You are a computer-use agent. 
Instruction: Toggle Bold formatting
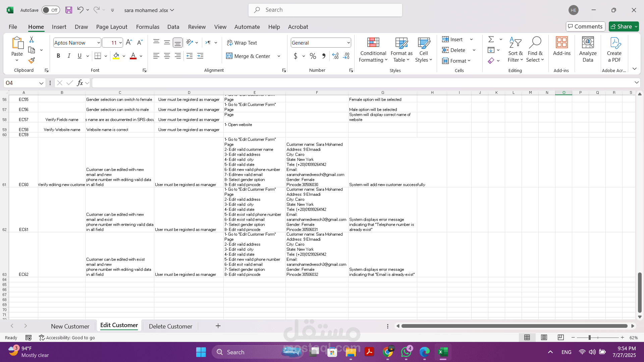tap(58, 56)
